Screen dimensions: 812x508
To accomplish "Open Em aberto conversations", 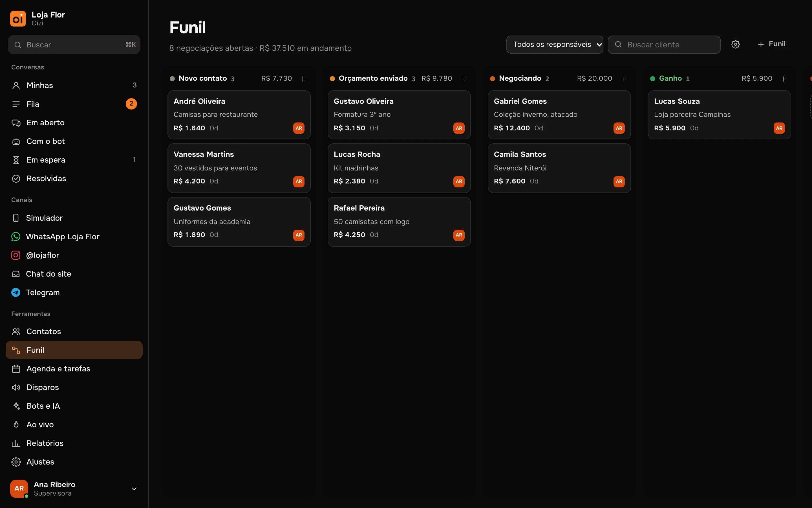I will 74,123.
